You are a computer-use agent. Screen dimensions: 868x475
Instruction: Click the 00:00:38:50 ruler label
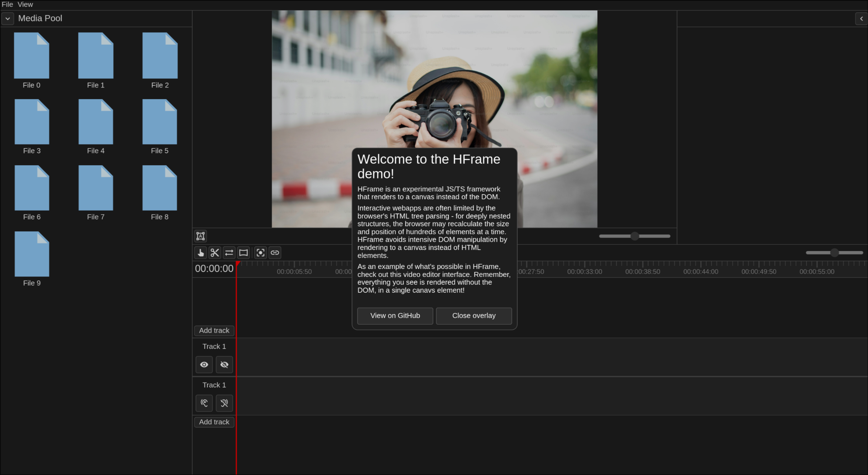click(643, 272)
